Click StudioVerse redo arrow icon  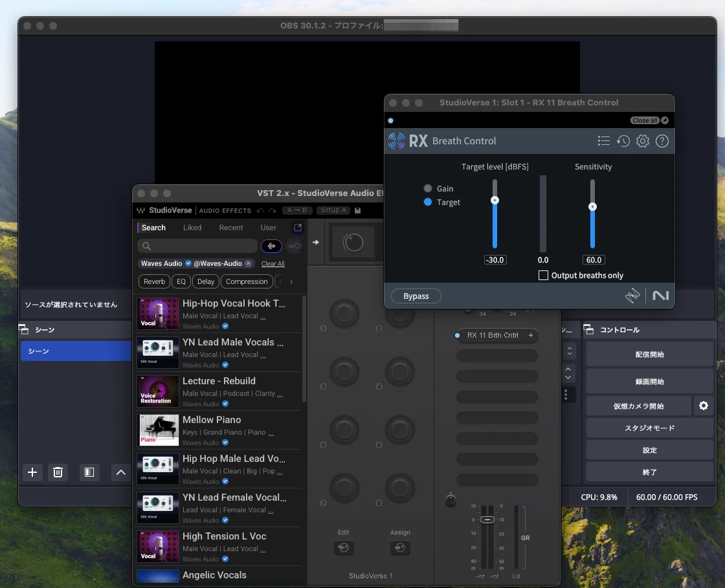tap(273, 211)
